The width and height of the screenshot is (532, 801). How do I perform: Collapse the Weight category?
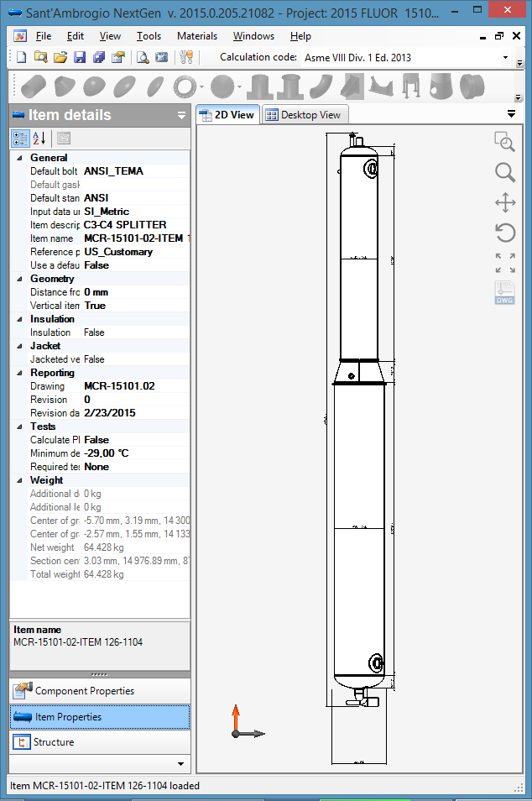(19, 480)
